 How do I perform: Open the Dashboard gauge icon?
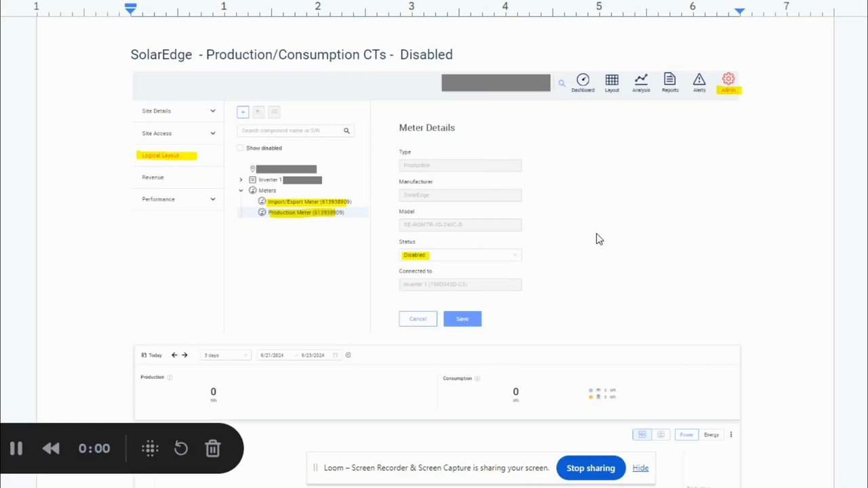point(583,80)
